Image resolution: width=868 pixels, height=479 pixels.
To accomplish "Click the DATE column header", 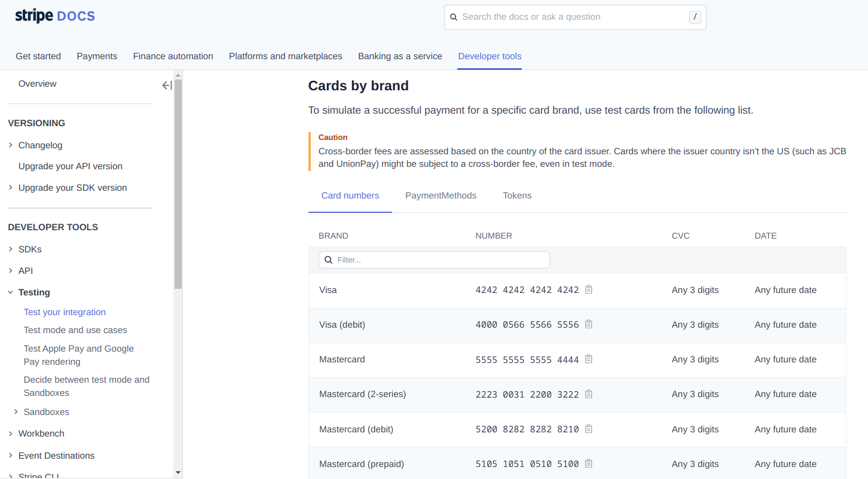I will tap(766, 236).
